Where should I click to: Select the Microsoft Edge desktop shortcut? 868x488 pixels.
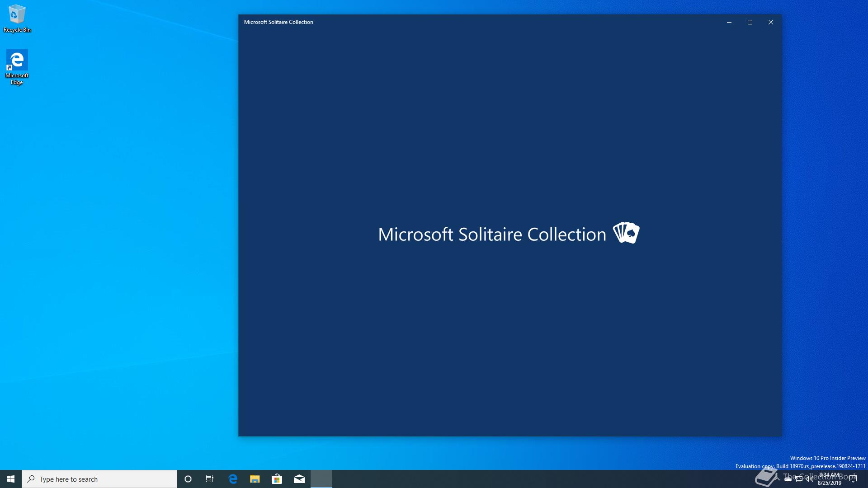click(17, 67)
